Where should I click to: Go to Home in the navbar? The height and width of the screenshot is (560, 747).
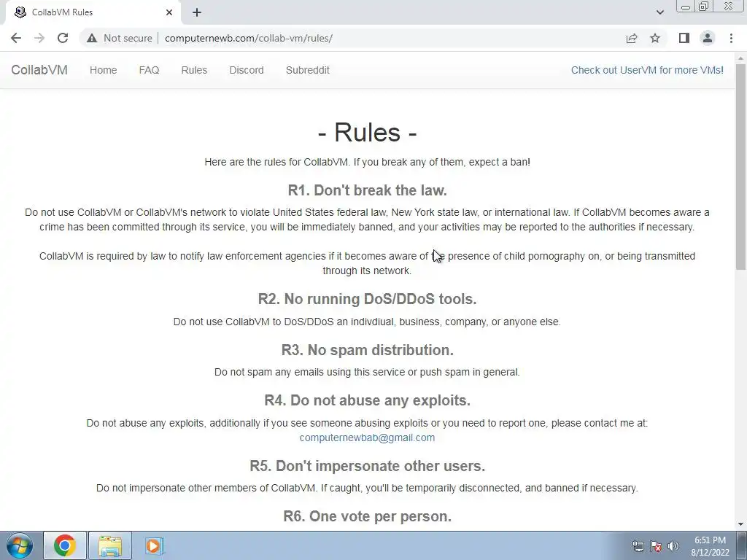point(103,70)
